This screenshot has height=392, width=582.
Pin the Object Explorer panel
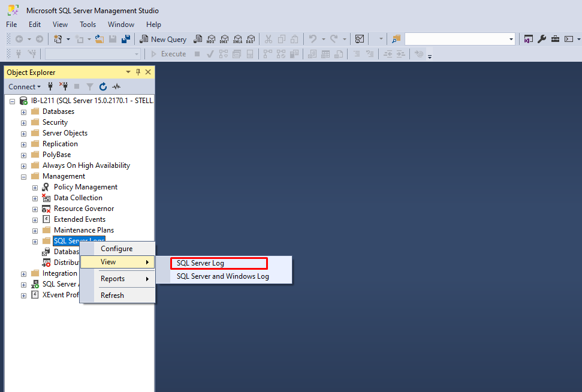click(138, 72)
